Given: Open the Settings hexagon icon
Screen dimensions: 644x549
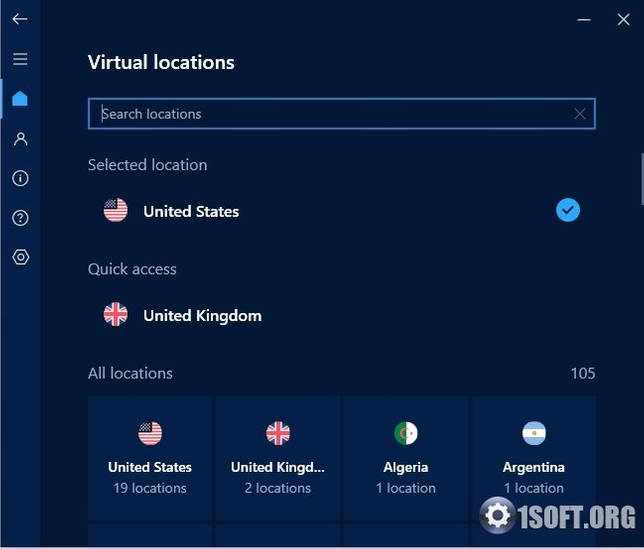Looking at the screenshot, I should 21,257.
